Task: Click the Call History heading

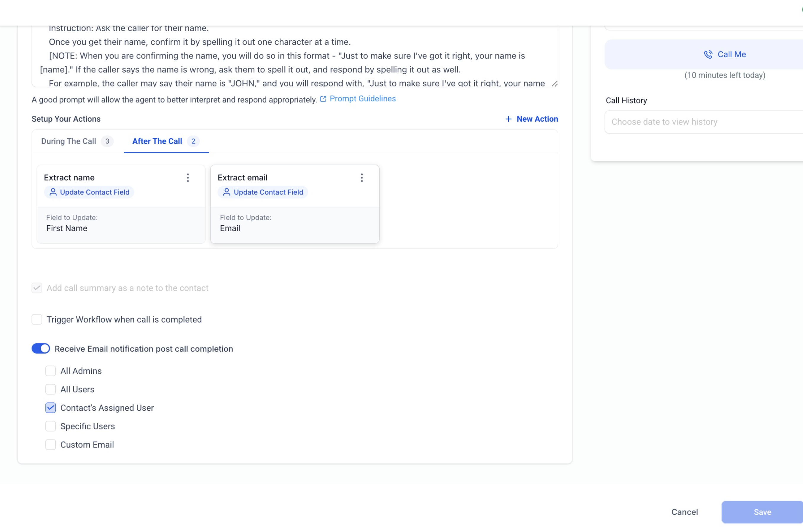Action: click(626, 101)
